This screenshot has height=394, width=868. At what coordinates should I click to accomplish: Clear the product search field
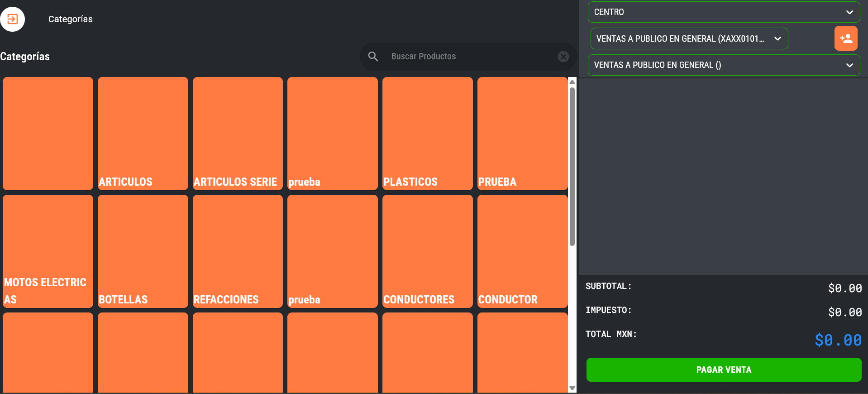[563, 56]
